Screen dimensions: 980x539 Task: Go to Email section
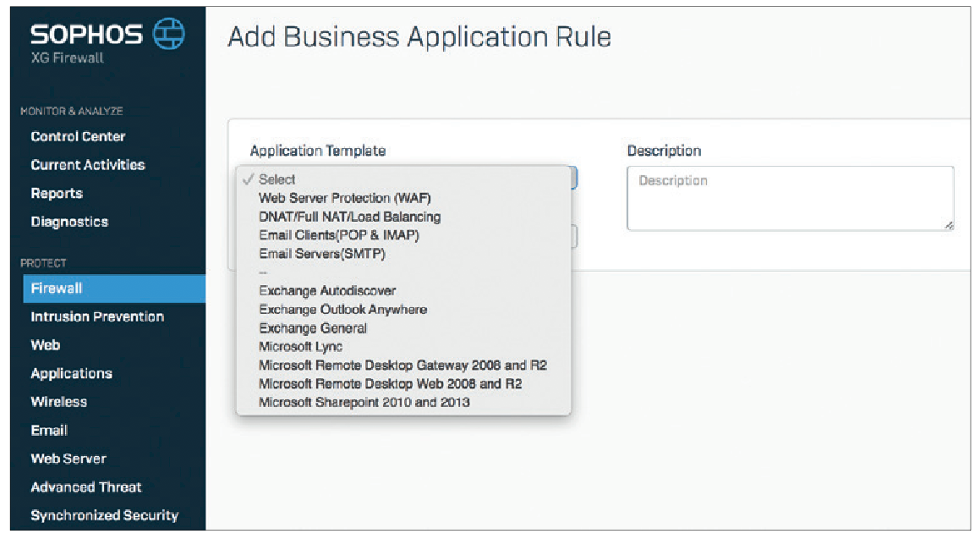click(49, 430)
